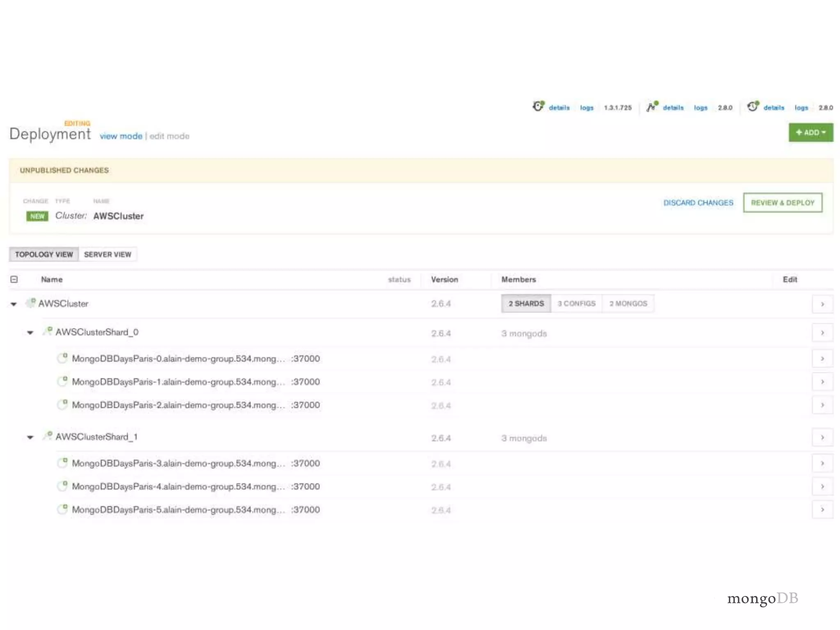840x630 pixels.
Task: Open edit arrow for AWSClusterShard_1 row
Action: coord(822,437)
